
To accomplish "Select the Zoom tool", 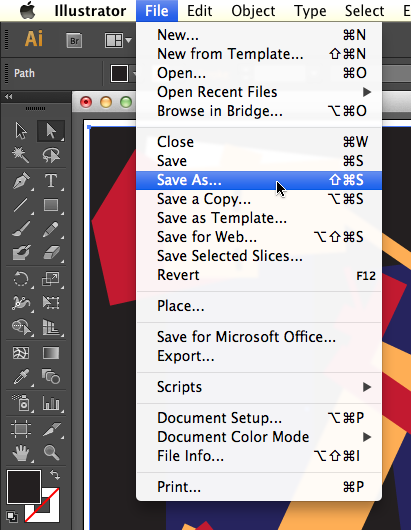I will [x=51, y=452].
